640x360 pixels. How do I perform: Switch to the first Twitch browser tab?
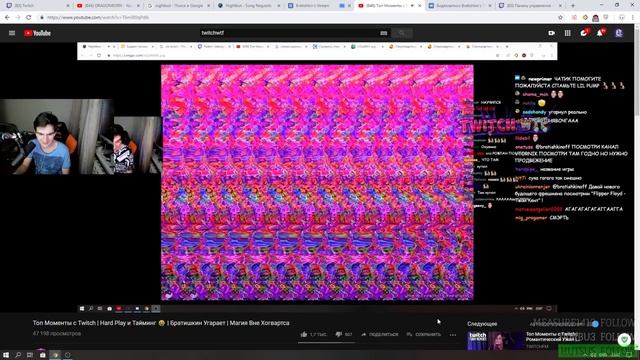pyautogui.click(x=37, y=6)
